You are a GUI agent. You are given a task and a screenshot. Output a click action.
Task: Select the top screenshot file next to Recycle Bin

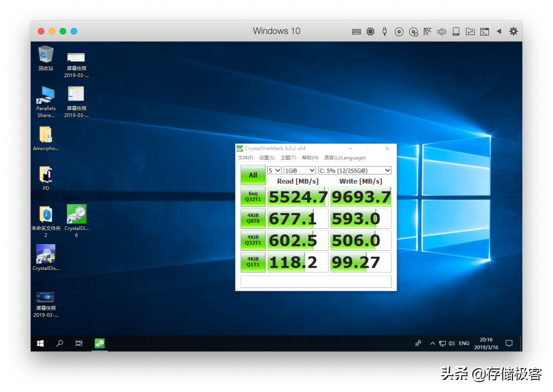pyautogui.click(x=77, y=65)
